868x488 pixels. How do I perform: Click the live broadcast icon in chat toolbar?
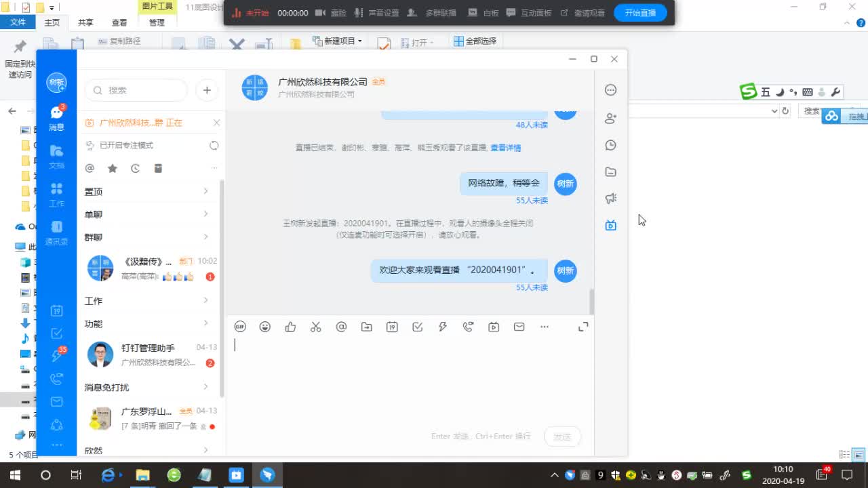pyautogui.click(x=494, y=327)
